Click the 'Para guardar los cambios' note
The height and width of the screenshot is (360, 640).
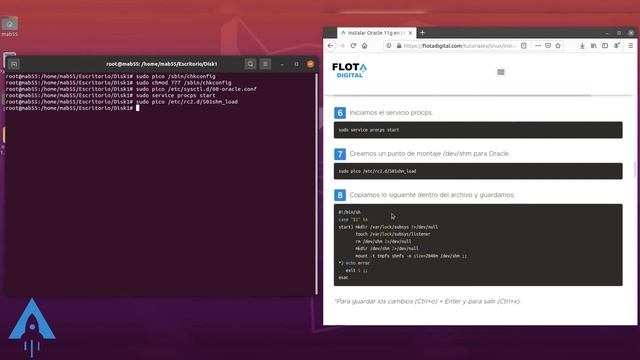coord(427,301)
